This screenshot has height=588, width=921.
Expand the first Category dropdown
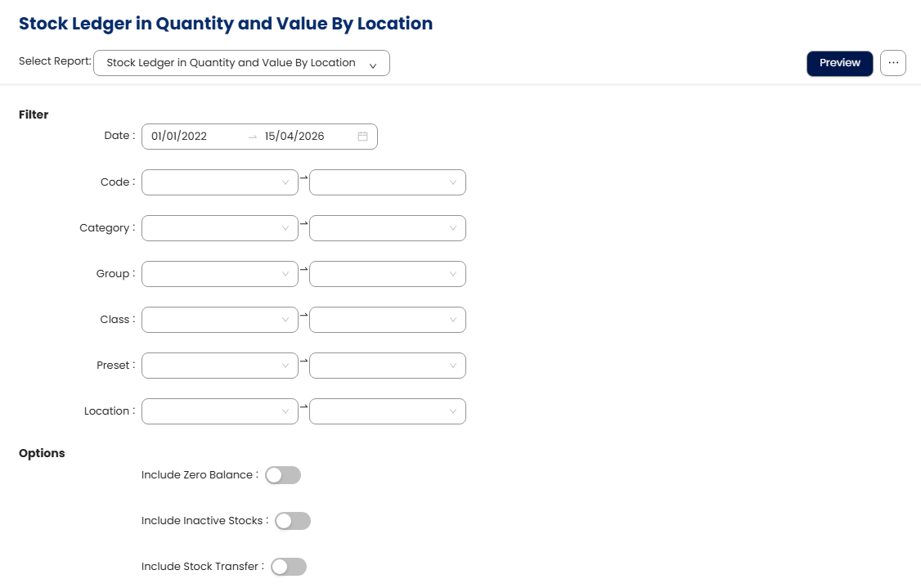[213, 228]
